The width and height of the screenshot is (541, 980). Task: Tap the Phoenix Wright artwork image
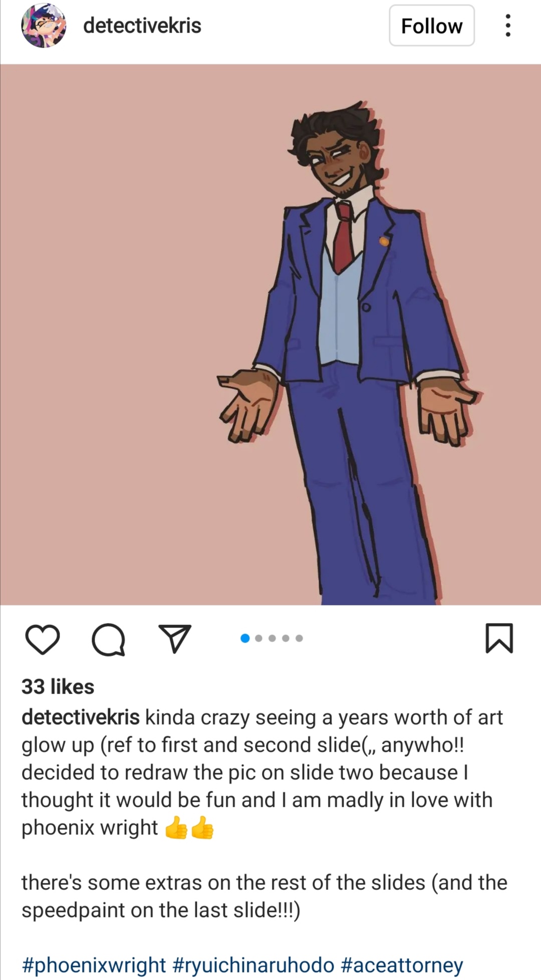[x=270, y=335]
